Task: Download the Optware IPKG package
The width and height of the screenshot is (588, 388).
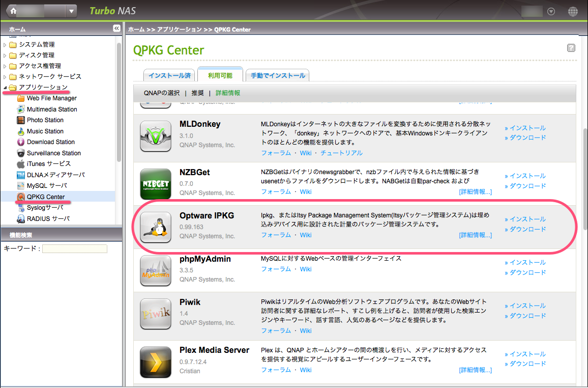Action: [x=525, y=229]
